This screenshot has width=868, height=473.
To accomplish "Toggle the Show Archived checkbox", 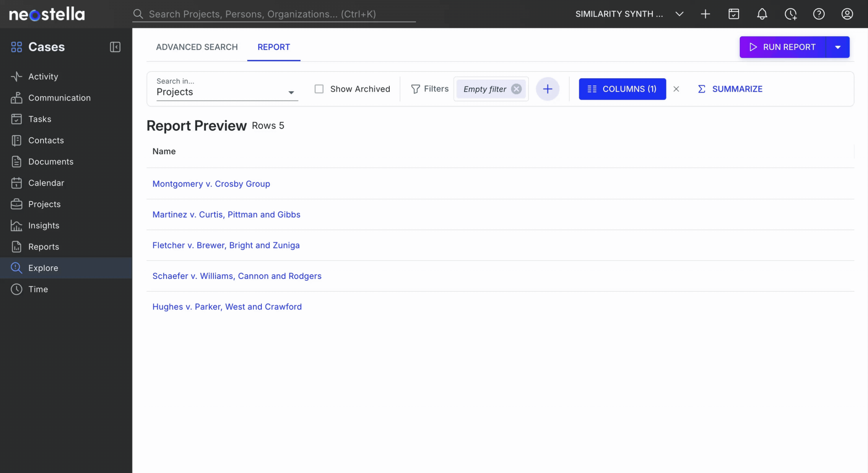I will click(x=319, y=89).
